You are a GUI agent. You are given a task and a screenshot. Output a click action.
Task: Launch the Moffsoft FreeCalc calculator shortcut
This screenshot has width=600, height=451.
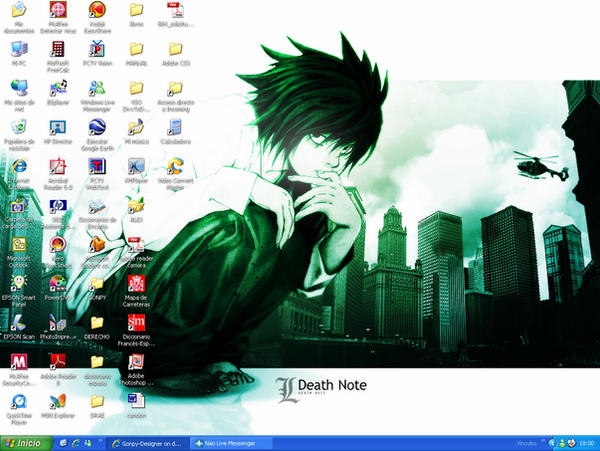pyautogui.click(x=58, y=57)
